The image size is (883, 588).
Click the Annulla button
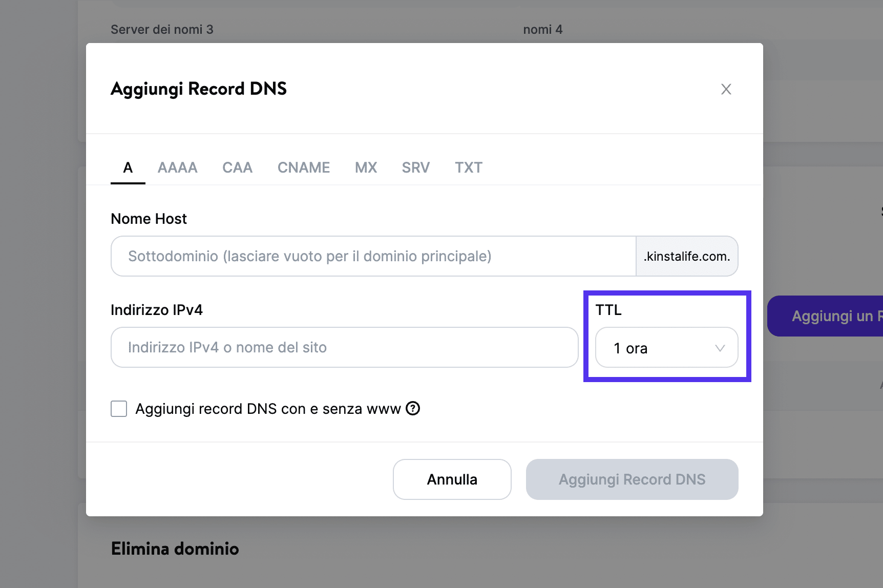coord(451,479)
